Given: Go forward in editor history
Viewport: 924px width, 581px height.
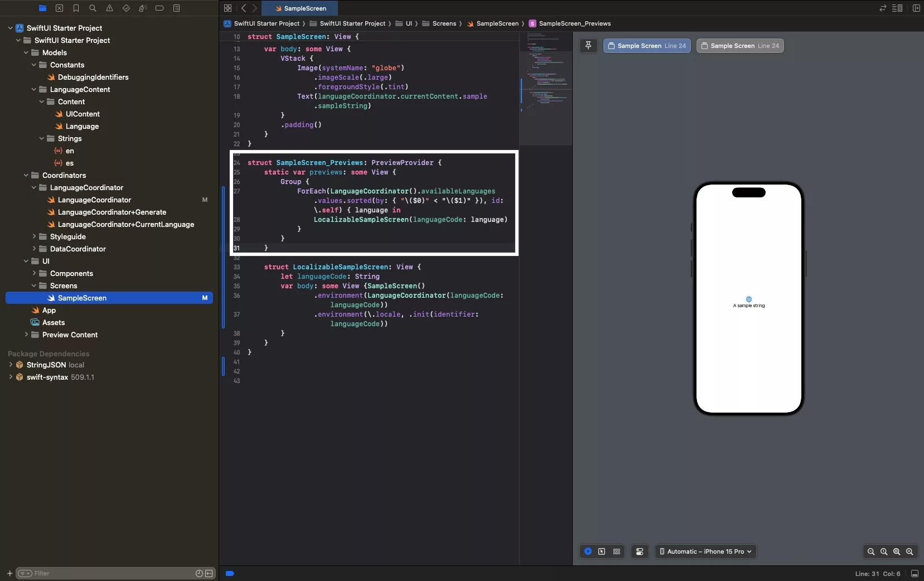Looking at the screenshot, I should [x=255, y=8].
